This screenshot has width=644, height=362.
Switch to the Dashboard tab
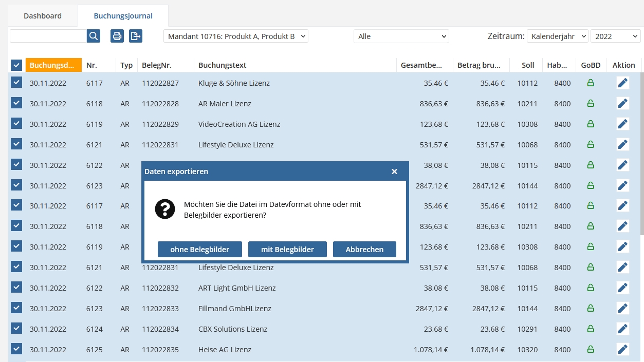[43, 16]
